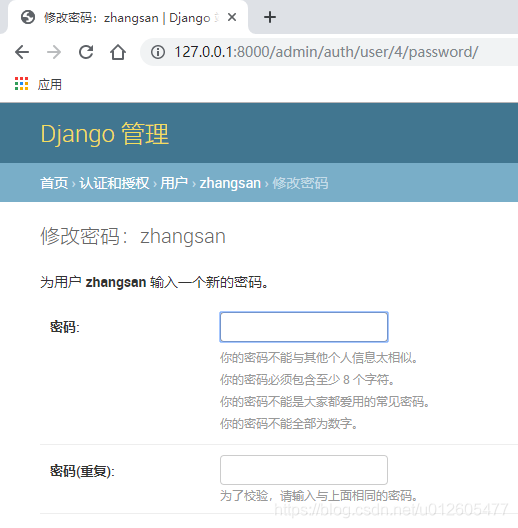
Task: Focus the 密码 input field
Action: pos(304,327)
